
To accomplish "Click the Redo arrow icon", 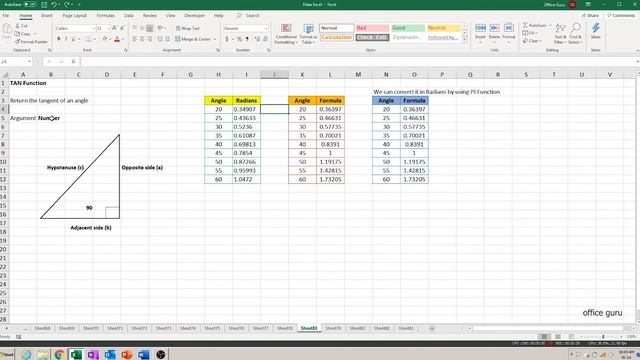I will click(x=67, y=4).
